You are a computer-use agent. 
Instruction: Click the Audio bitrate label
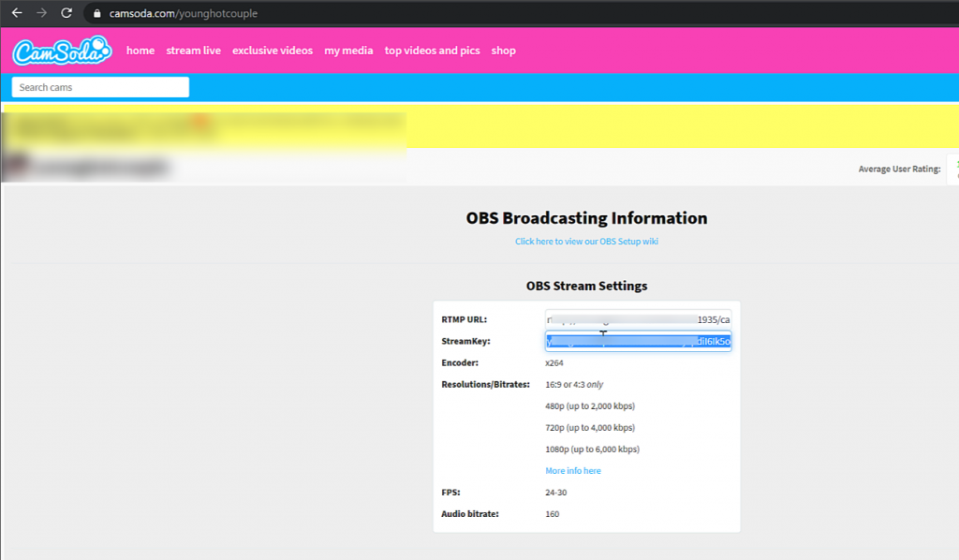tap(470, 514)
